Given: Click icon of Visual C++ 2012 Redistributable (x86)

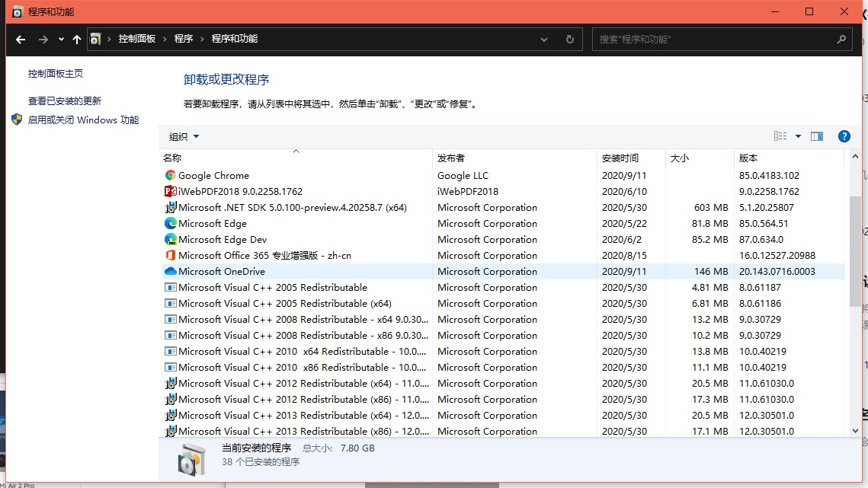Looking at the screenshot, I should click(x=171, y=400).
